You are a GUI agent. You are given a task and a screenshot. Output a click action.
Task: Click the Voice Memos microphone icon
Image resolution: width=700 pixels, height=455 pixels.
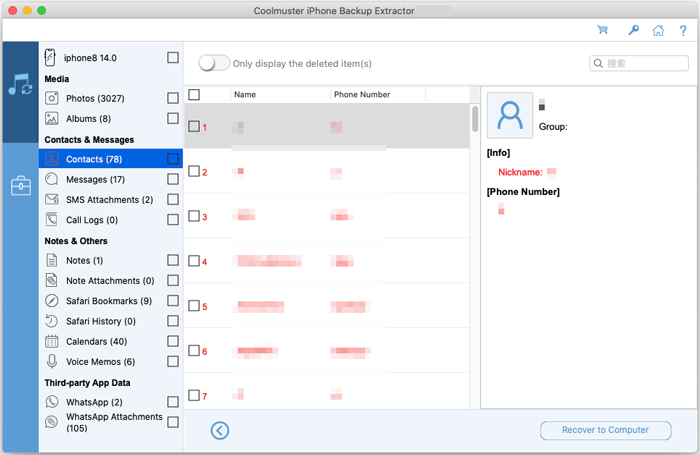[52, 361]
